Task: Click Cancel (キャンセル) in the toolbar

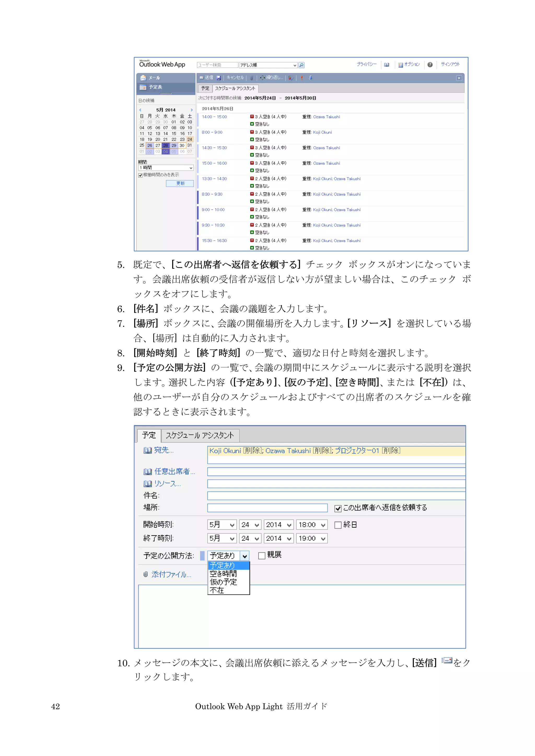Action: [235, 78]
